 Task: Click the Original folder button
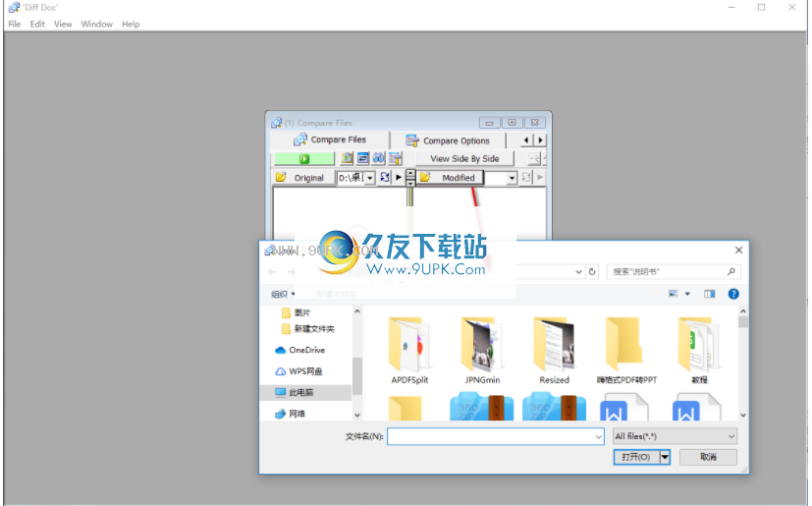coord(303,177)
